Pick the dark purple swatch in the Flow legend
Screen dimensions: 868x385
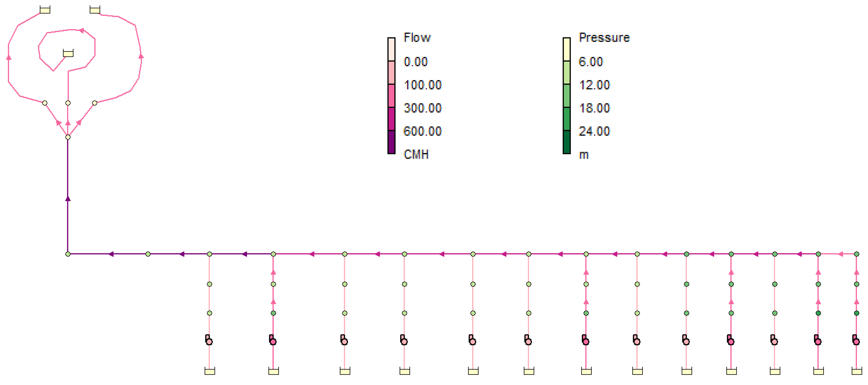[391, 142]
